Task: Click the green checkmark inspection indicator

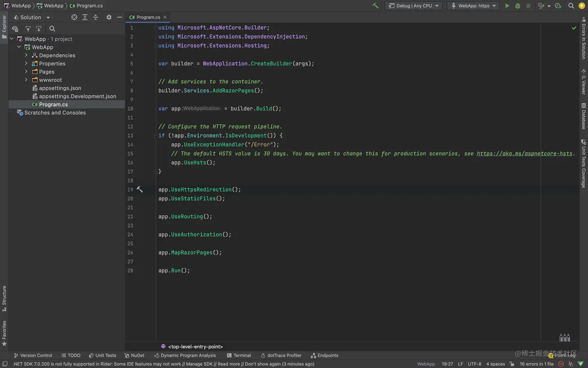Action: pyautogui.click(x=574, y=28)
